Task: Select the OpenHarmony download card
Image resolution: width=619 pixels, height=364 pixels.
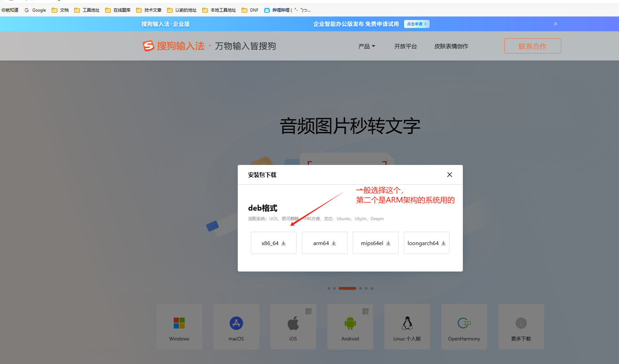Action: 464,327
